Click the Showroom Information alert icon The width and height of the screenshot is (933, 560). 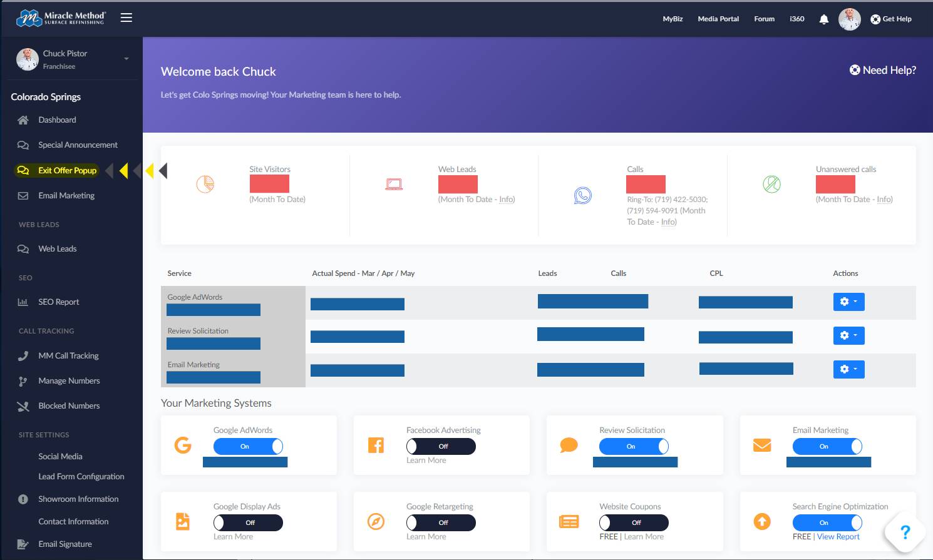pos(23,499)
